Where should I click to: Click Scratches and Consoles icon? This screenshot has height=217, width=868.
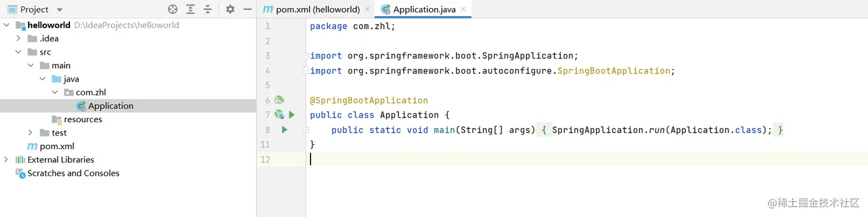(x=21, y=173)
